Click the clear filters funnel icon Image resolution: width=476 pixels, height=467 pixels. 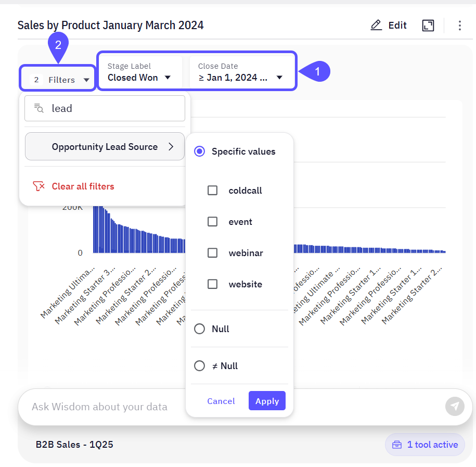pyautogui.click(x=38, y=186)
